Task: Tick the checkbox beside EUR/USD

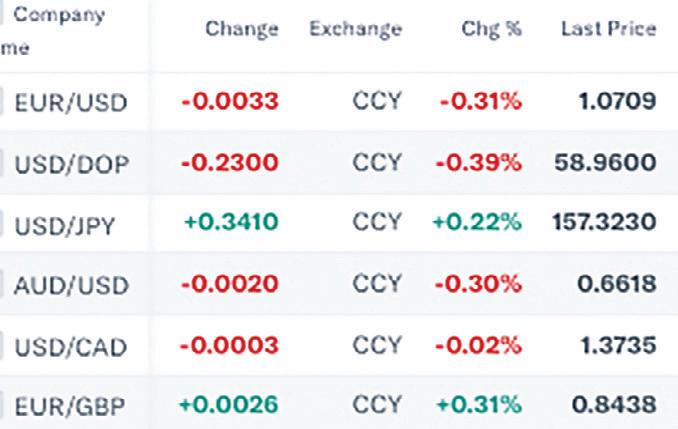Action: (1, 102)
